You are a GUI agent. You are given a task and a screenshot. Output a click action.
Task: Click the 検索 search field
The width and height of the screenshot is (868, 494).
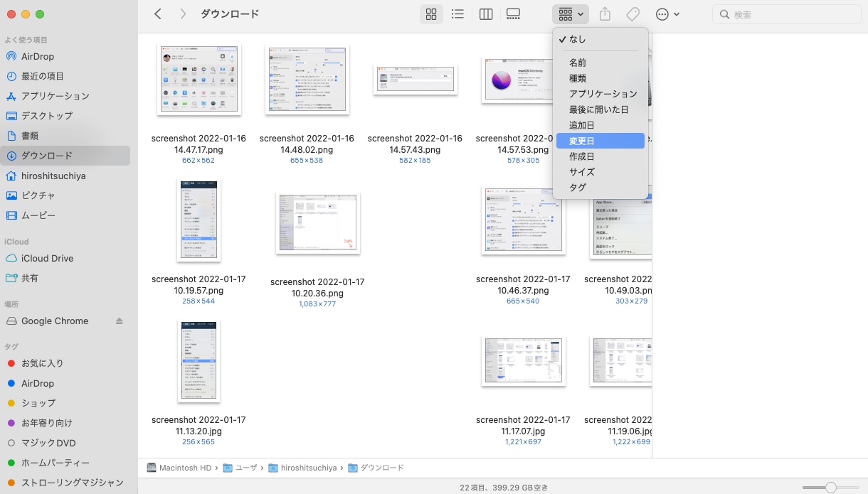coord(790,14)
